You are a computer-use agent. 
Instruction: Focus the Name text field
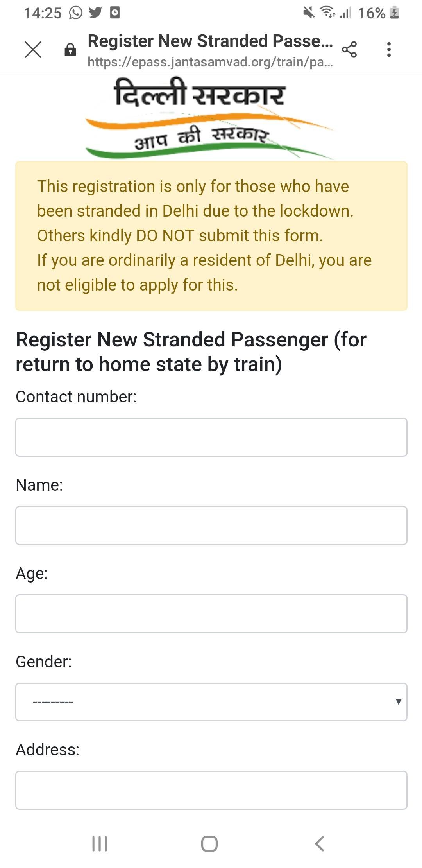click(211, 525)
